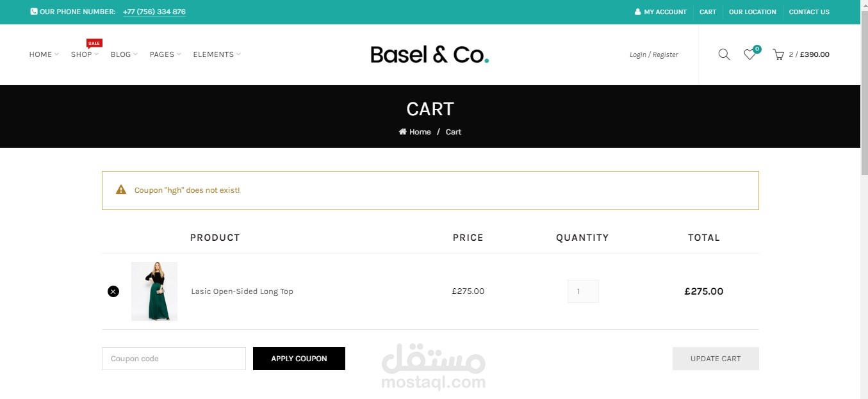Screen dimensions: 868x399
Task: Expand the Shop menu dropdown
Action: coord(85,54)
